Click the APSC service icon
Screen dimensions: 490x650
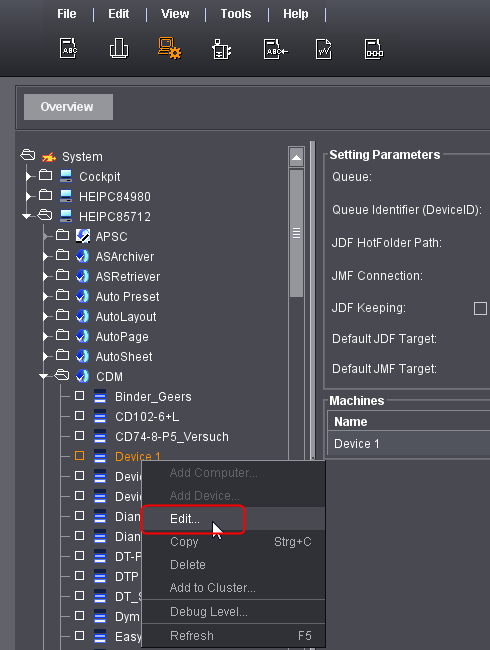(83, 236)
